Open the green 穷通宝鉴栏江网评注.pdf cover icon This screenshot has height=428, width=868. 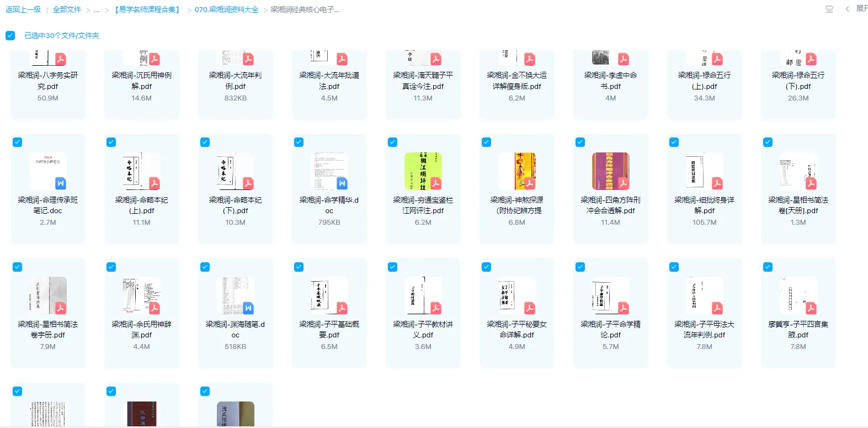click(x=423, y=171)
